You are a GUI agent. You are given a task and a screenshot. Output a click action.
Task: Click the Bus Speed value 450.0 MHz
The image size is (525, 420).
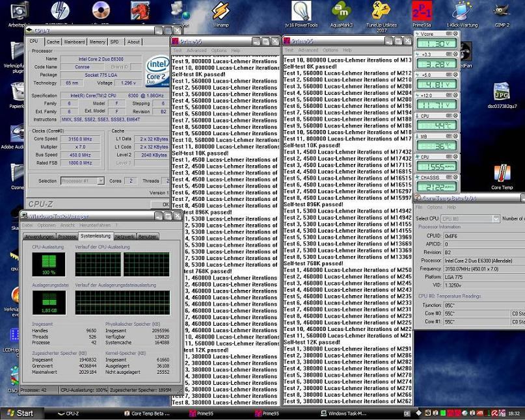[80, 155]
